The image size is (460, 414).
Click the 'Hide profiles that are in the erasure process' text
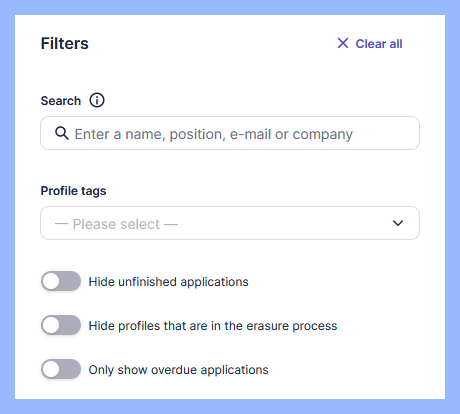213,326
